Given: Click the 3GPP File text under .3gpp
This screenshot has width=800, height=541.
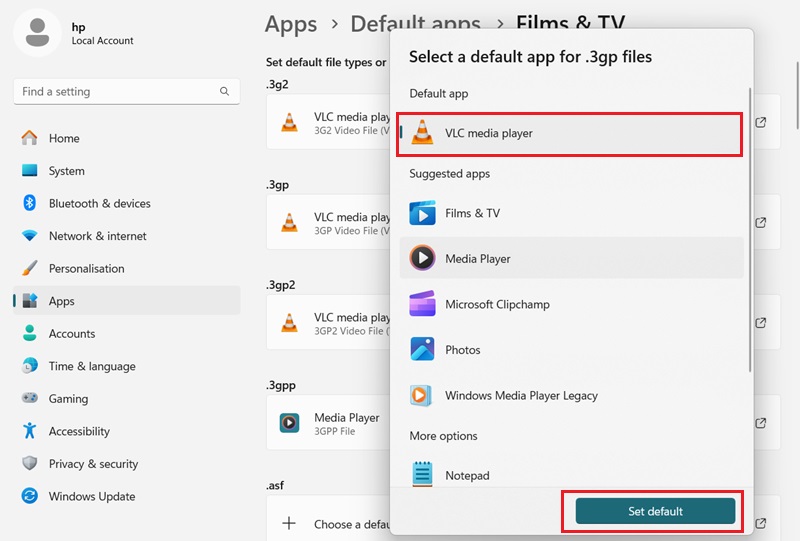Looking at the screenshot, I should 334,431.
